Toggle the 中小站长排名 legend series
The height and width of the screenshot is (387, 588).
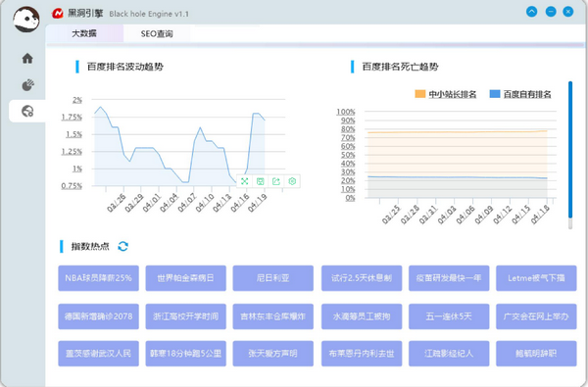point(446,94)
